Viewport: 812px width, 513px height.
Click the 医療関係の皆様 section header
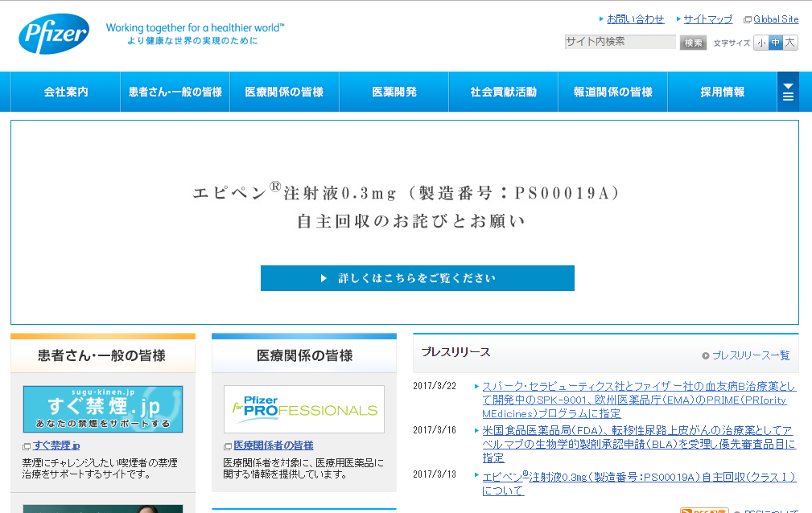point(304,355)
